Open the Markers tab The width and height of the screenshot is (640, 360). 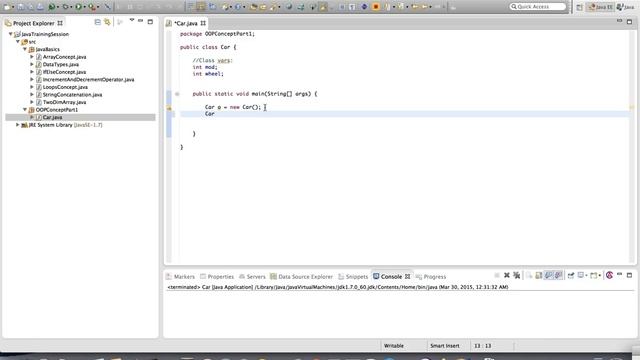180,276
